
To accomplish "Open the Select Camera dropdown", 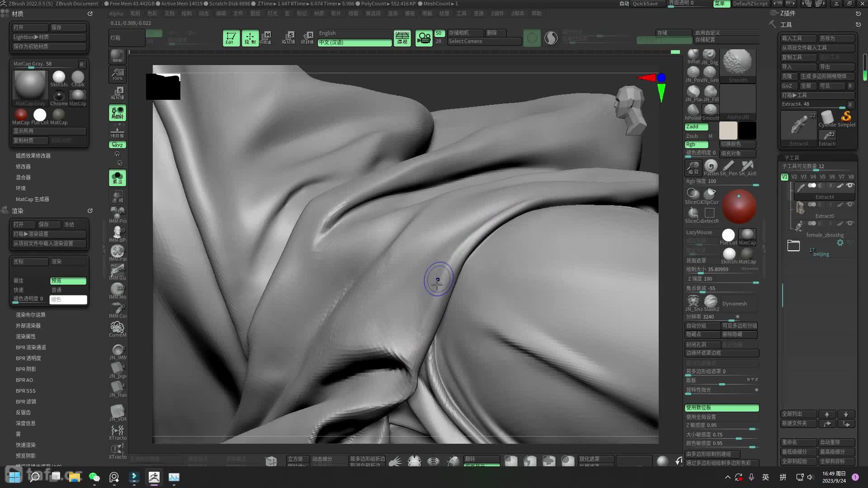I will [x=484, y=42].
